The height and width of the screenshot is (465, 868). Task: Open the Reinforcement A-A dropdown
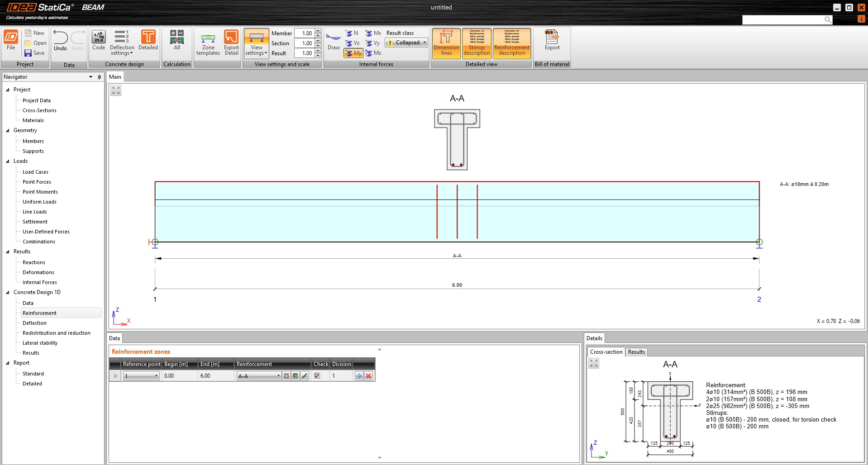[x=259, y=376]
